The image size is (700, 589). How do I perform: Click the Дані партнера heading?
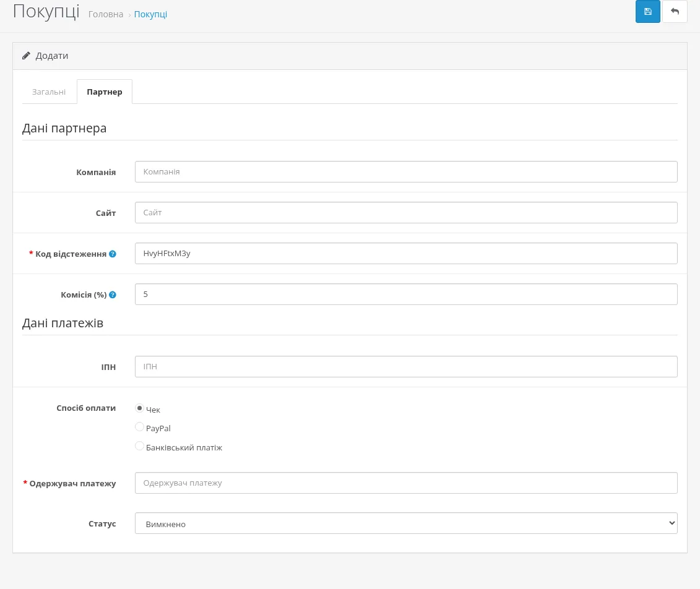point(64,129)
